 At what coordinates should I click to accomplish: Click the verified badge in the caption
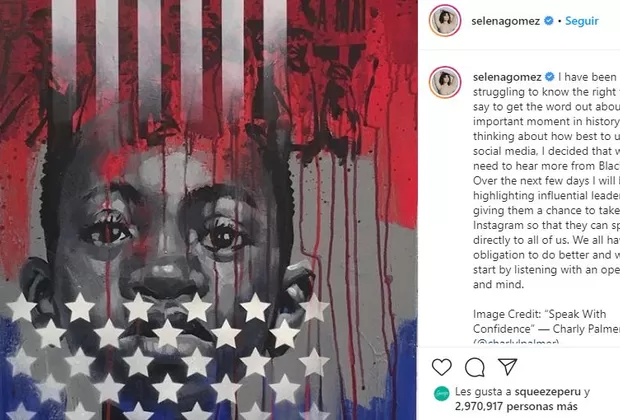pos(550,77)
